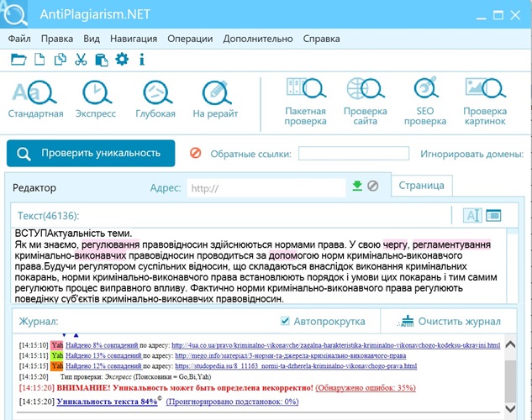This screenshot has width=532, height=420.
Task: Click the broom icon of Очистить журнал
Action: [x=406, y=321]
